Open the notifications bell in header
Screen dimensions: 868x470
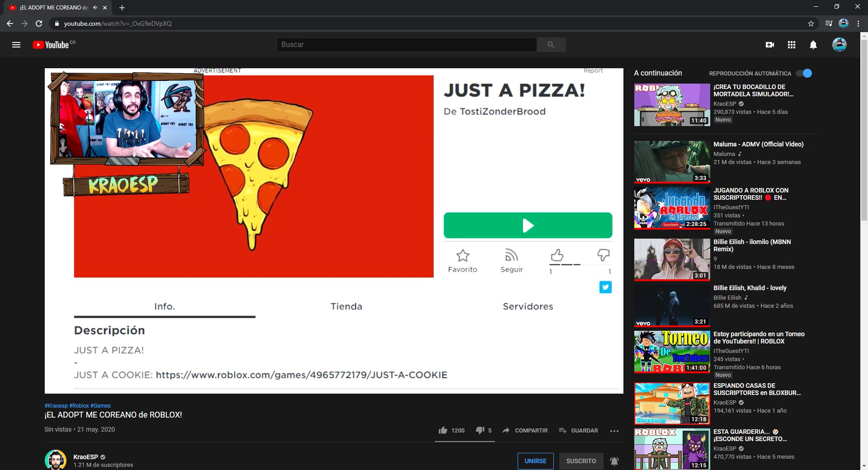813,45
